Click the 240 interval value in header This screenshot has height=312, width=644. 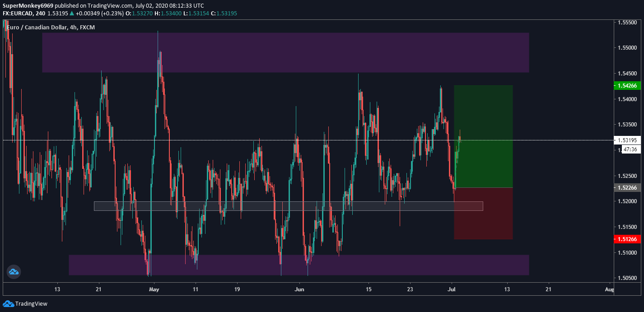click(41, 13)
